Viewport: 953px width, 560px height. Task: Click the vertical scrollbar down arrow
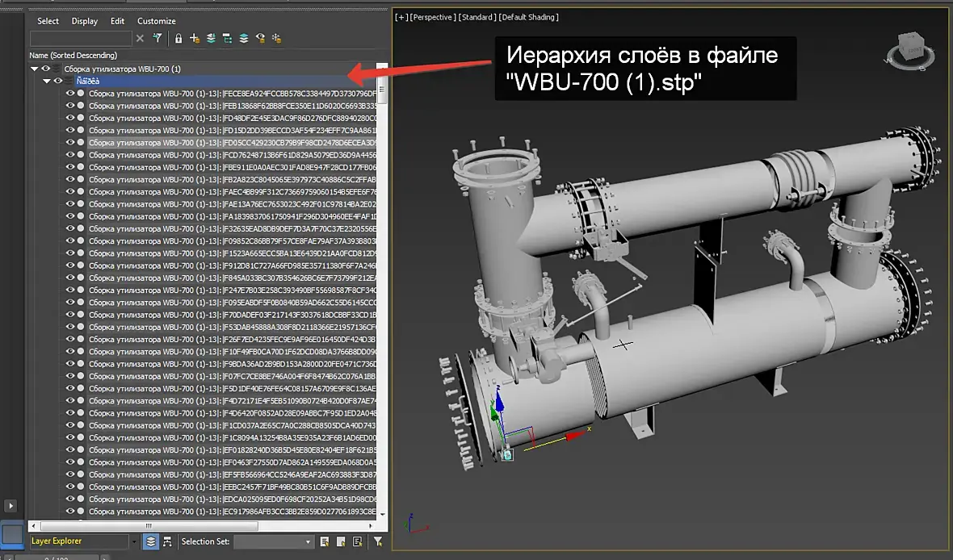(382, 514)
